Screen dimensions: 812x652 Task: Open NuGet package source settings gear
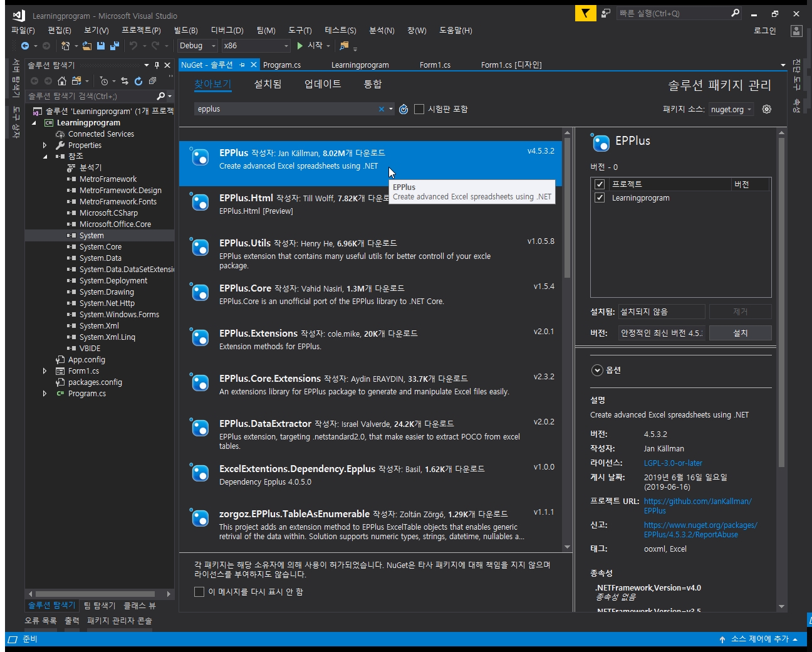(x=766, y=109)
